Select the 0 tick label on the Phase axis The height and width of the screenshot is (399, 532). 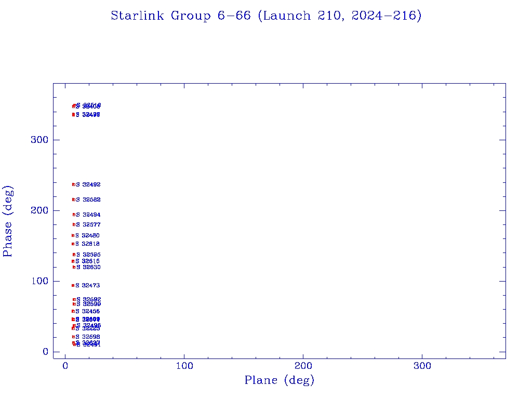(46, 352)
